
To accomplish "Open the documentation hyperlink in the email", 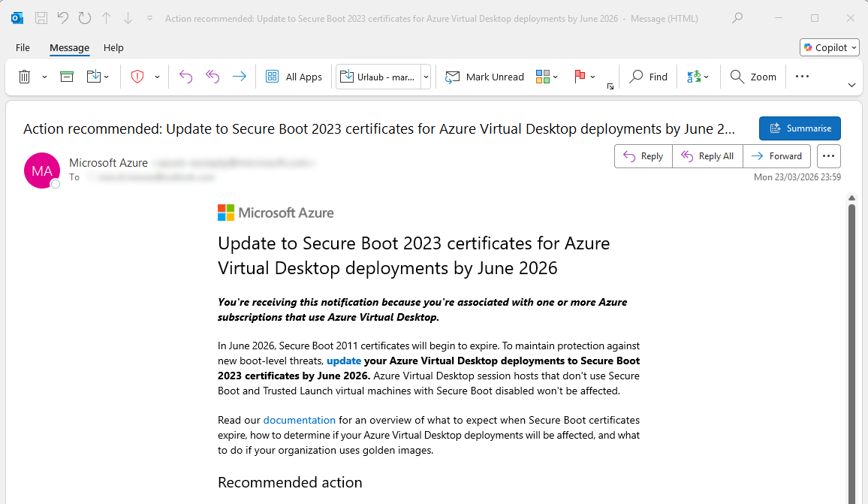I will (x=299, y=420).
